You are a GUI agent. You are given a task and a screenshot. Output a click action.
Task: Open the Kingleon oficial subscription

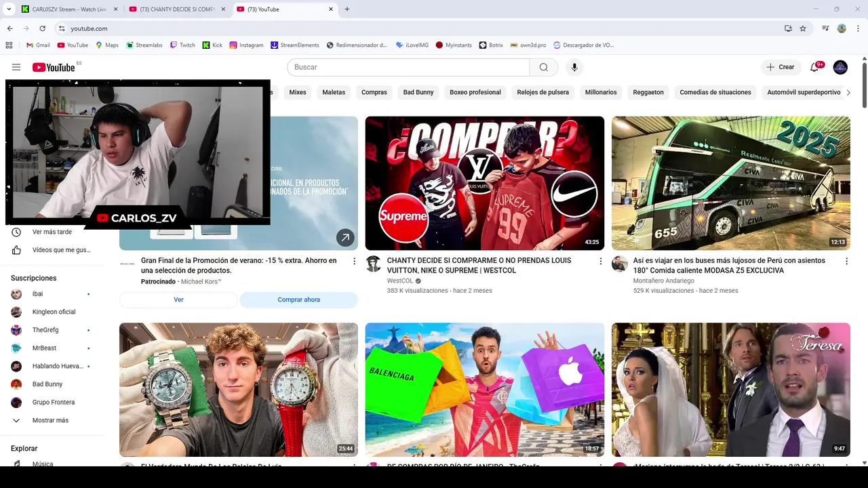(x=52, y=312)
